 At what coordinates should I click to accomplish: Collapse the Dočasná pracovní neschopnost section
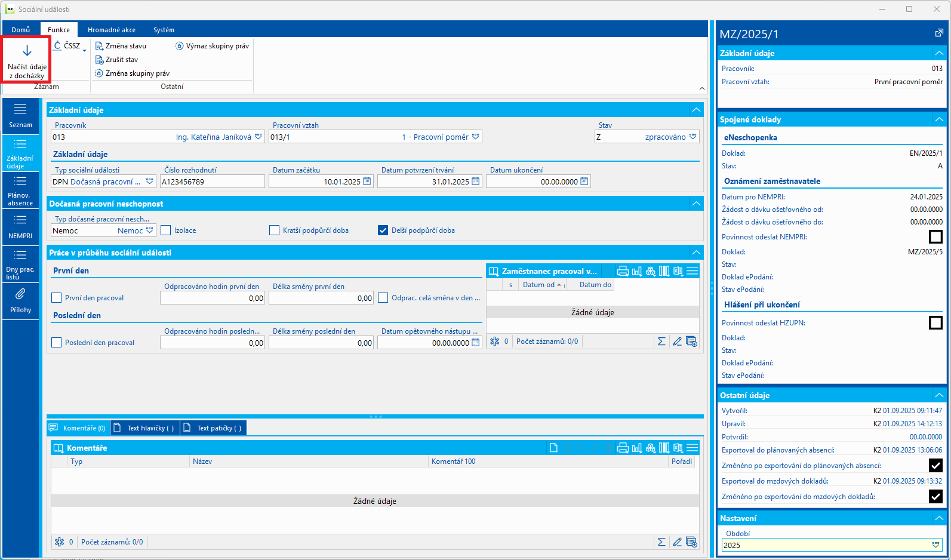[696, 204]
